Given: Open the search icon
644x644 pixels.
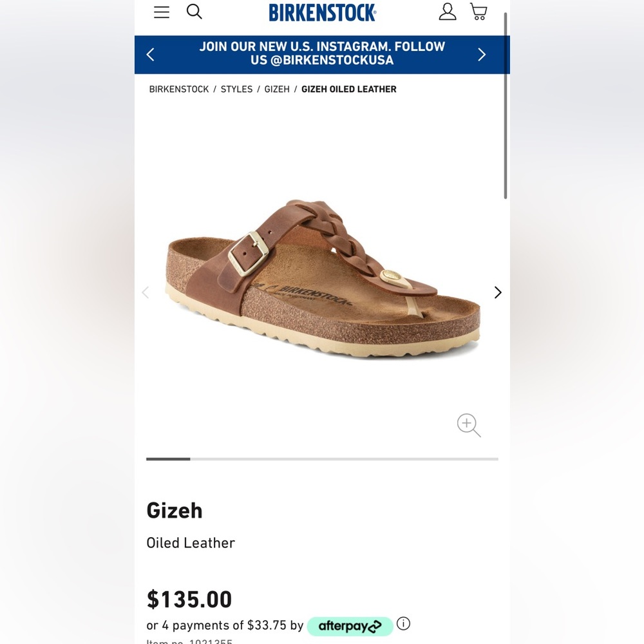Looking at the screenshot, I should (194, 12).
